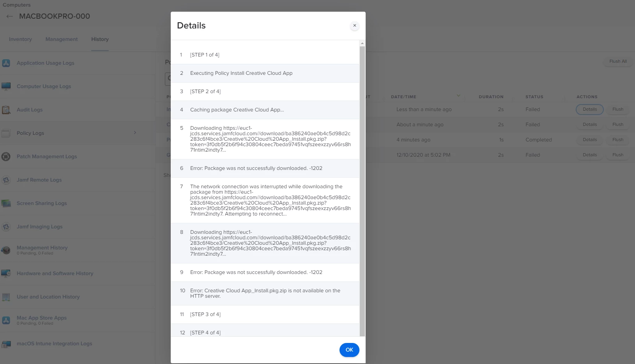
Task: Click the dialog scrollbar up arrow
Action: pos(362,43)
